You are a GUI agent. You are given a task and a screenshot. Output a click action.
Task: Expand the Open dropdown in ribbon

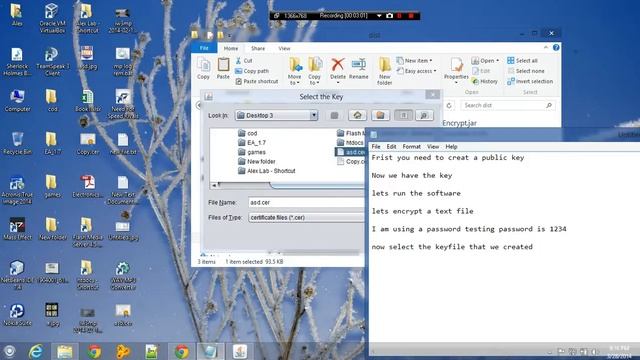pyautogui.click(x=485, y=60)
